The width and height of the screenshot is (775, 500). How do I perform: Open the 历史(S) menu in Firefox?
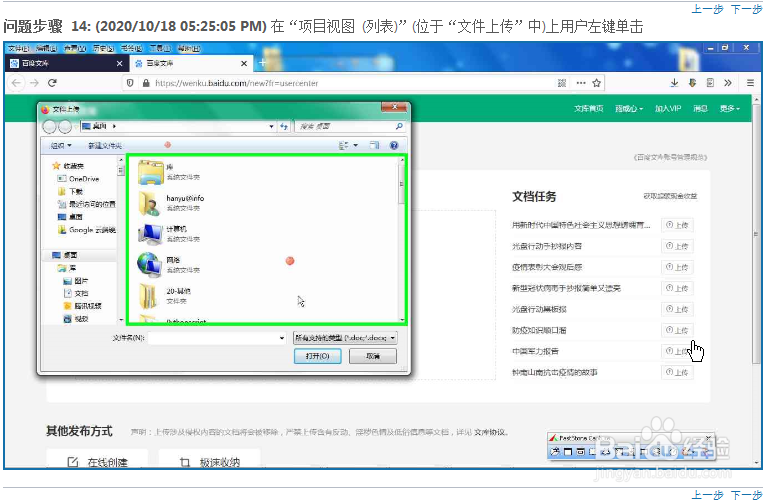click(103, 48)
